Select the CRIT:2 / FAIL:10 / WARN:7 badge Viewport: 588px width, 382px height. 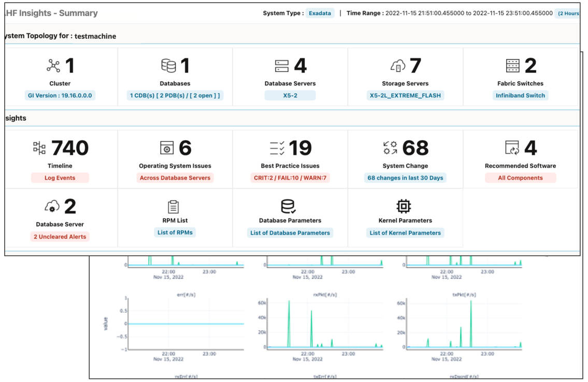[x=290, y=178]
